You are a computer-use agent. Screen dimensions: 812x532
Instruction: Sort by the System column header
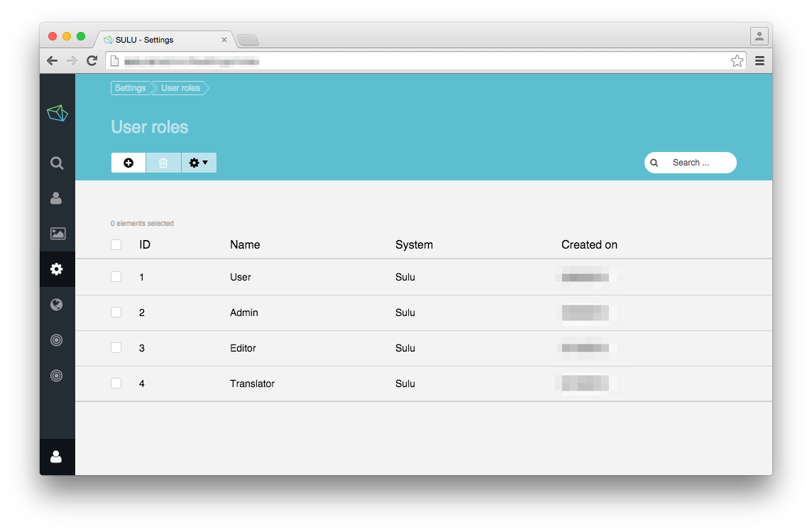point(414,244)
